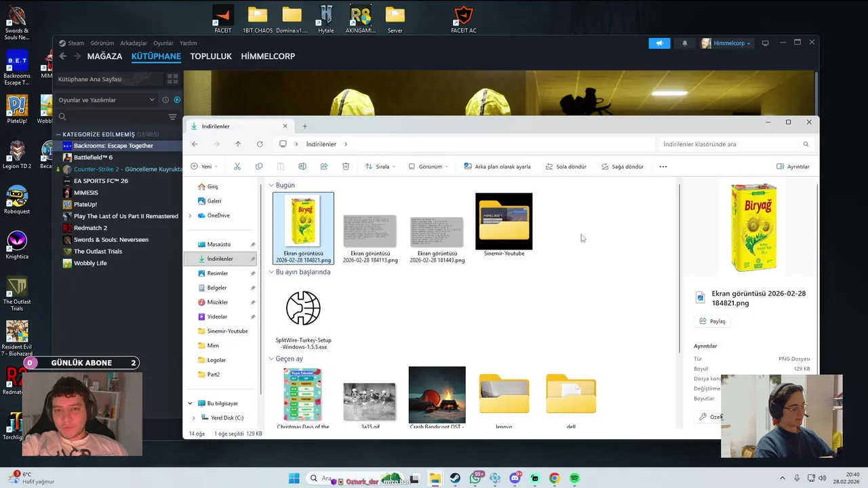Viewport: 868px width, 488px height.
Task: Collapse Kategorize Edilmemiş category in Steam
Action: click(58, 134)
